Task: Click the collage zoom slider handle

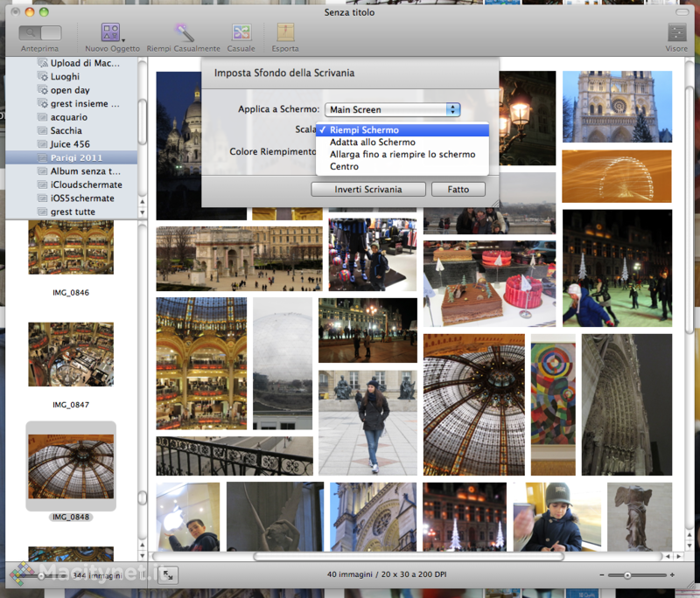Action: [626, 575]
